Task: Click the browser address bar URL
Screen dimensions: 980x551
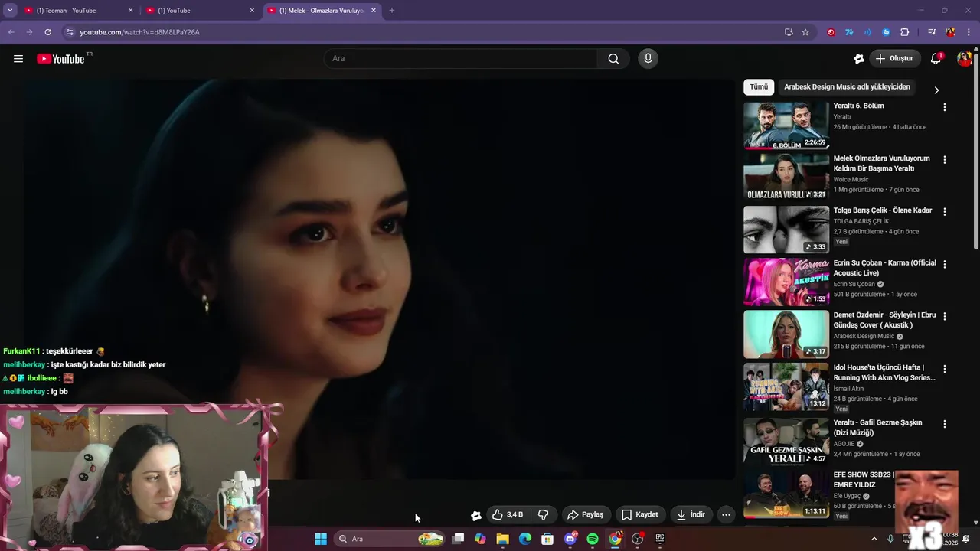Action: click(139, 32)
